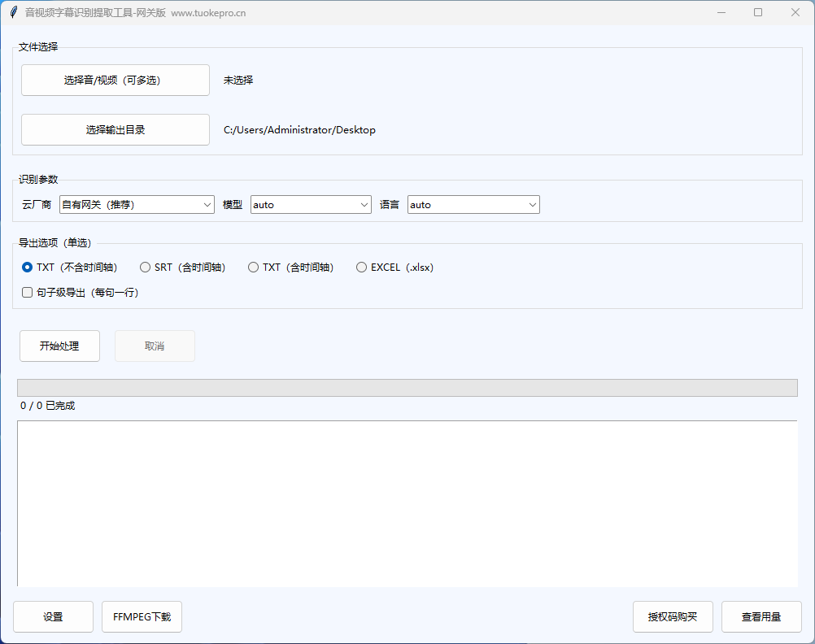Enable 句子级导出（每句一行）checkbox
This screenshot has width=815, height=644.
27,292
